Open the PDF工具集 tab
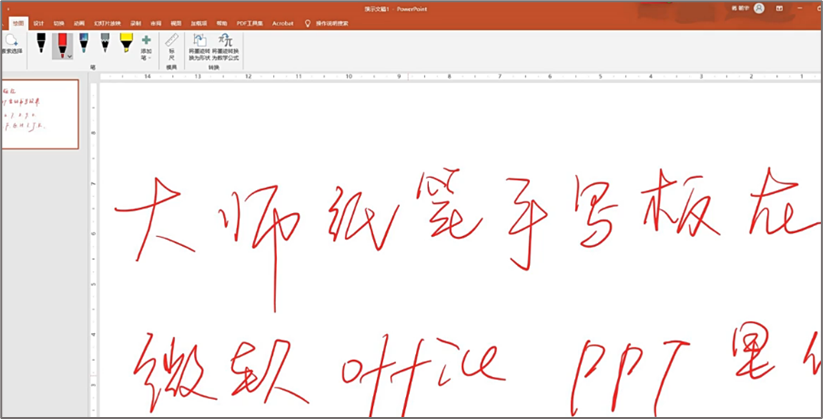823x419 pixels. tap(250, 24)
